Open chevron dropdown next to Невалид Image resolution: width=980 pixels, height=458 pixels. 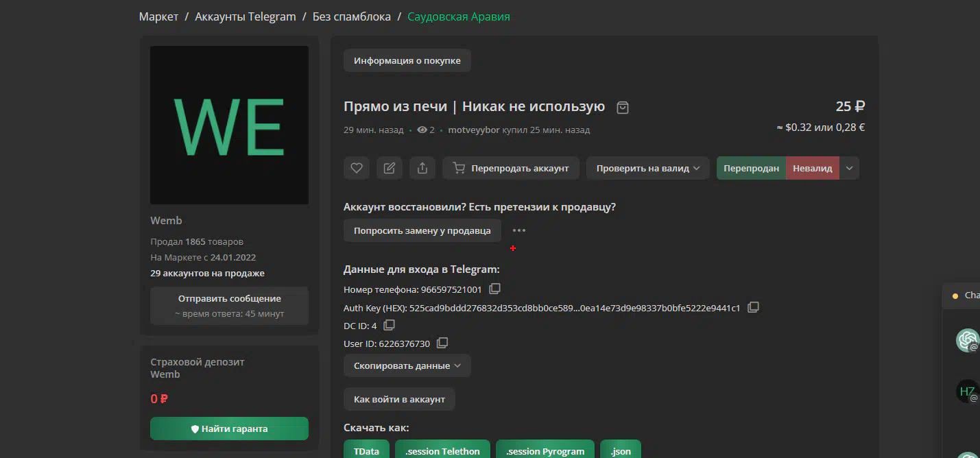(850, 168)
